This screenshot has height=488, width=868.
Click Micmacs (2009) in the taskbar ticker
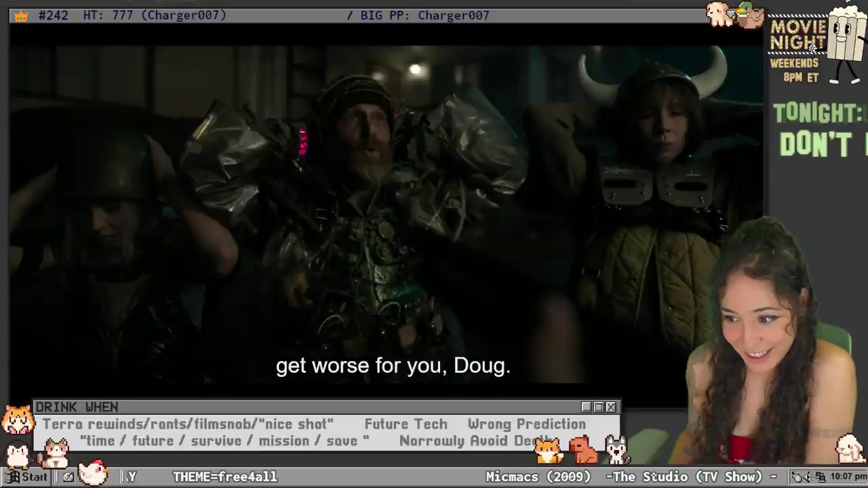538,477
